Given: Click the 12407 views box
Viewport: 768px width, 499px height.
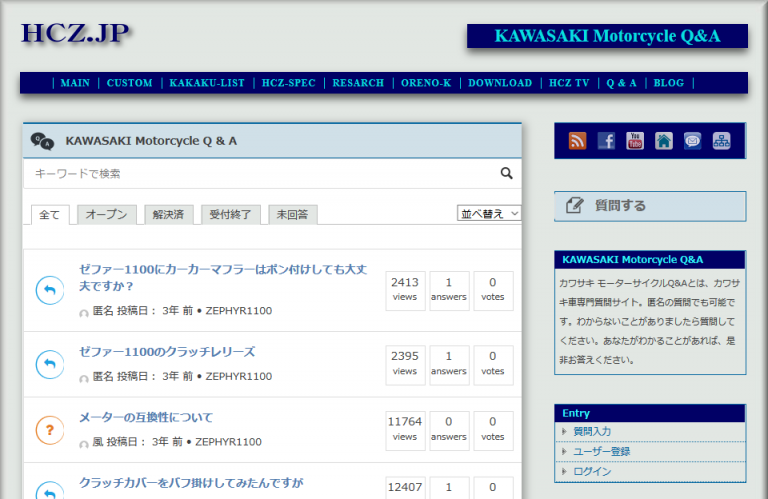Looking at the screenshot, I should [x=405, y=488].
